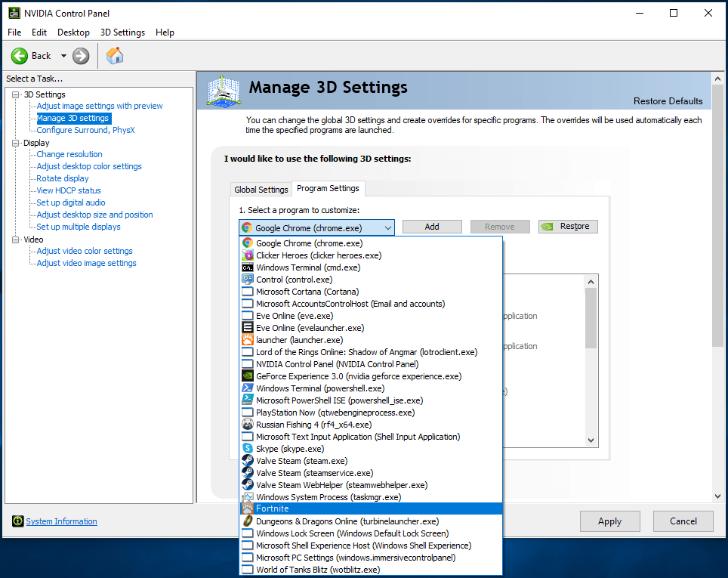Viewport: 728px width, 578px height.
Task: Click the Cancel button
Action: (x=683, y=521)
